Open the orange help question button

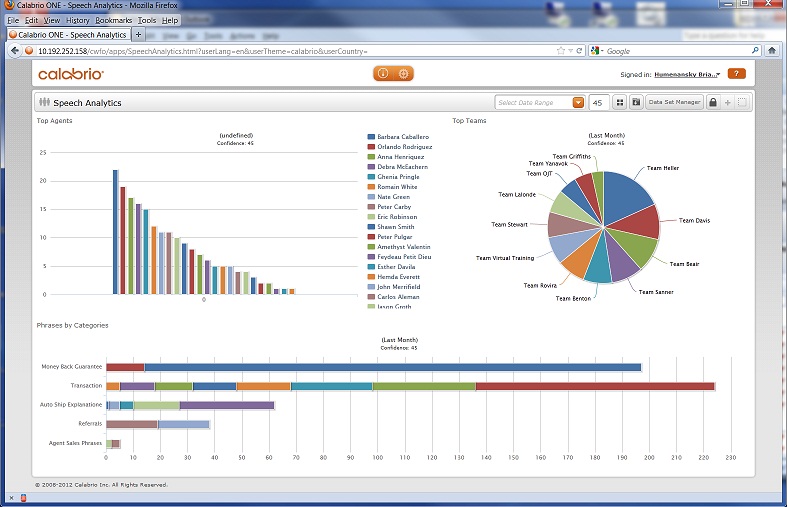[x=736, y=73]
